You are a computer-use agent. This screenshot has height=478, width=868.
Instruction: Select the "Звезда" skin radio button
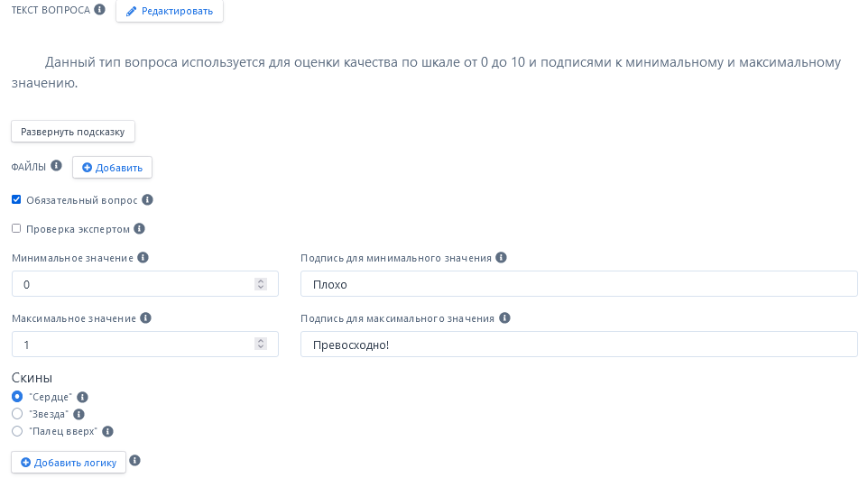click(17, 414)
